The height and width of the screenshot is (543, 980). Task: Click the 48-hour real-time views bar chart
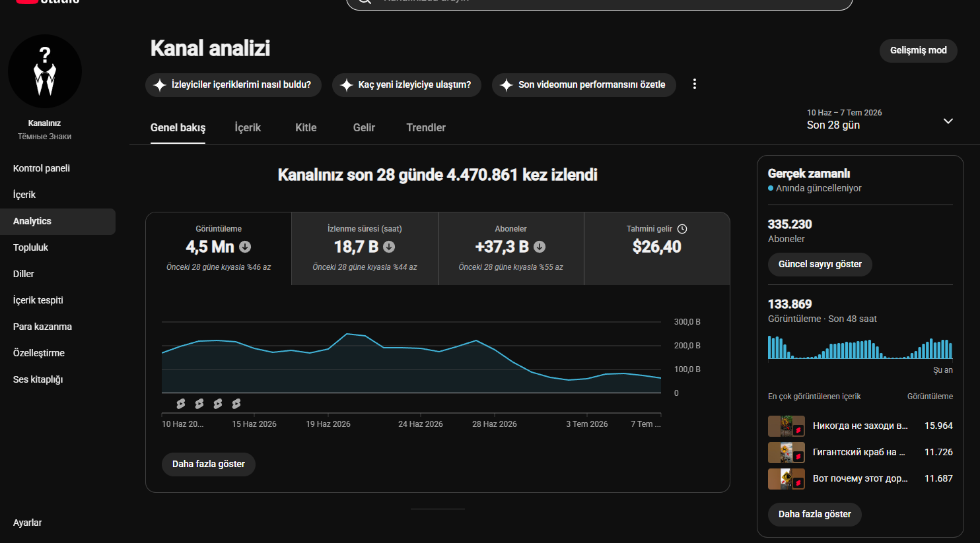click(x=860, y=347)
